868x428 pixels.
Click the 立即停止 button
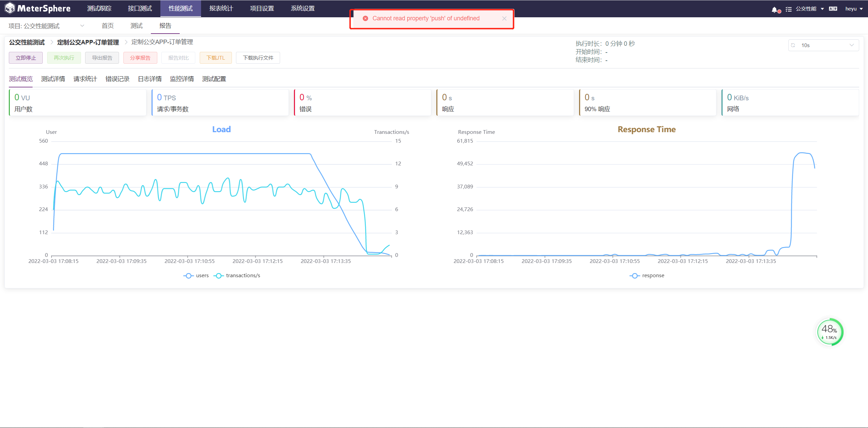point(26,58)
